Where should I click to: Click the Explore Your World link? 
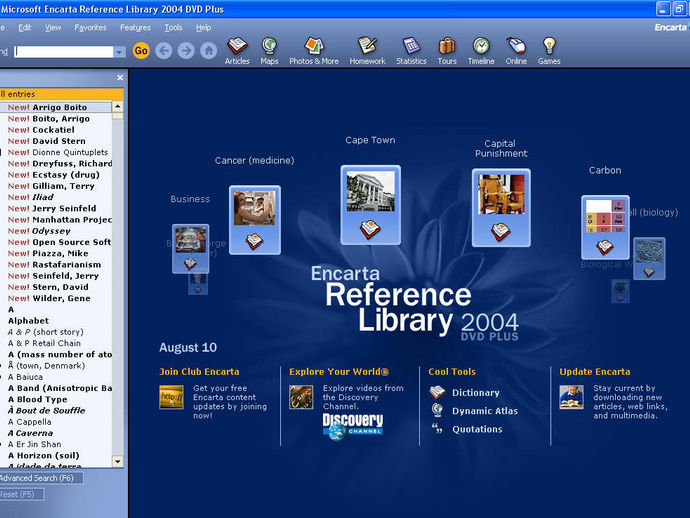coord(339,371)
